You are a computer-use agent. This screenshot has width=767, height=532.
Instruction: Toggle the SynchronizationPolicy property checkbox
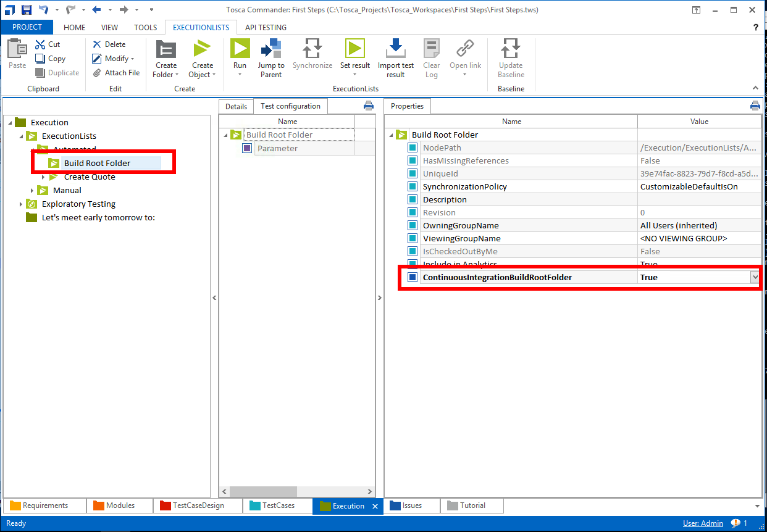point(413,187)
